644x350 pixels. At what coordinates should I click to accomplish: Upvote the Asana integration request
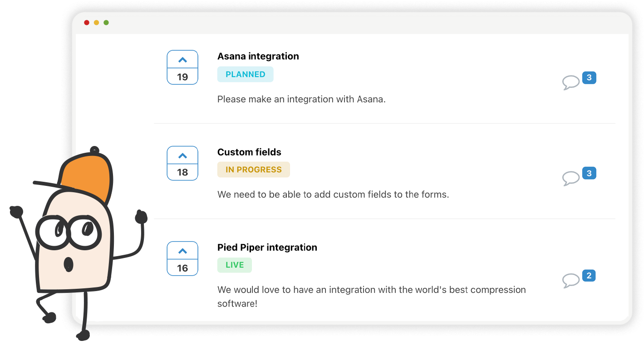[182, 60]
